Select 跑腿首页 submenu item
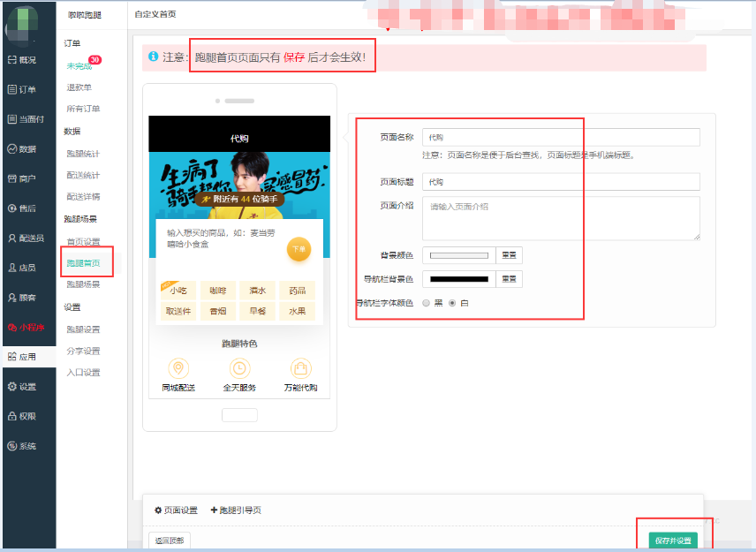The width and height of the screenshot is (756, 552). pos(83,263)
